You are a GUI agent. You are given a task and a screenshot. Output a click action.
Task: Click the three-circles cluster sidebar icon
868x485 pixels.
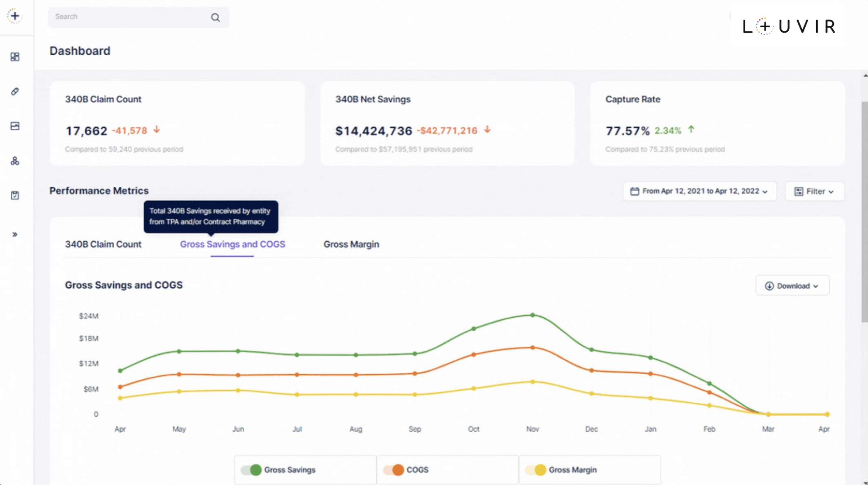click(15, 161)
